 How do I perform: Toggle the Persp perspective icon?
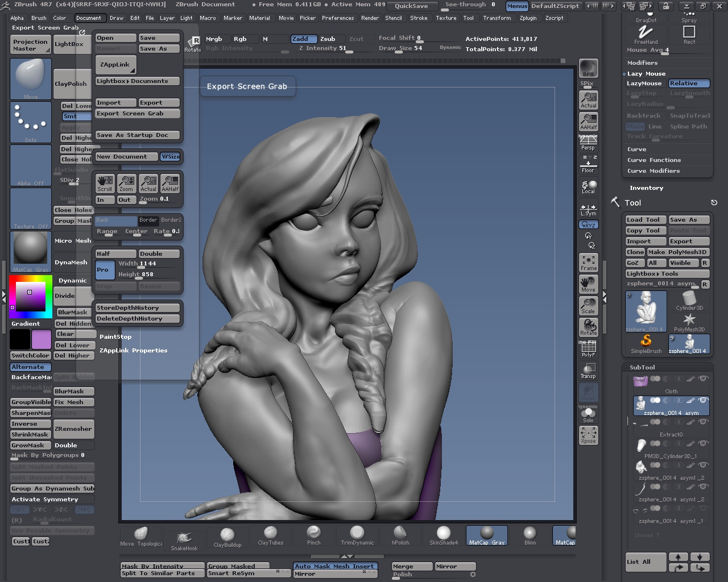pyautogui.click(x=588, y=143)
